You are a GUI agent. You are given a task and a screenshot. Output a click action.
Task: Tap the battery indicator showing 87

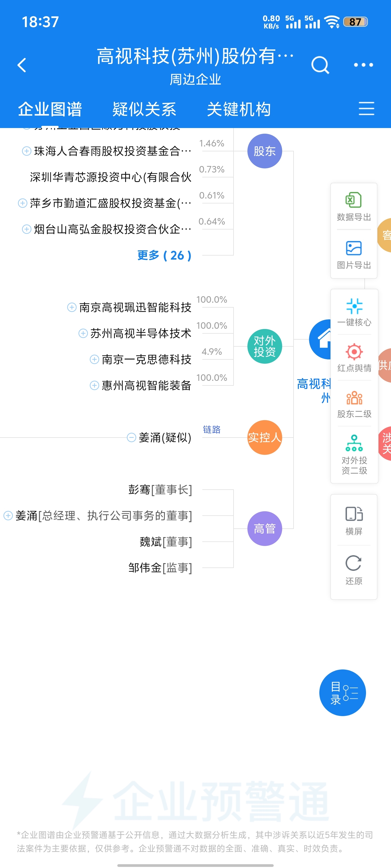(x=355, y=22)
